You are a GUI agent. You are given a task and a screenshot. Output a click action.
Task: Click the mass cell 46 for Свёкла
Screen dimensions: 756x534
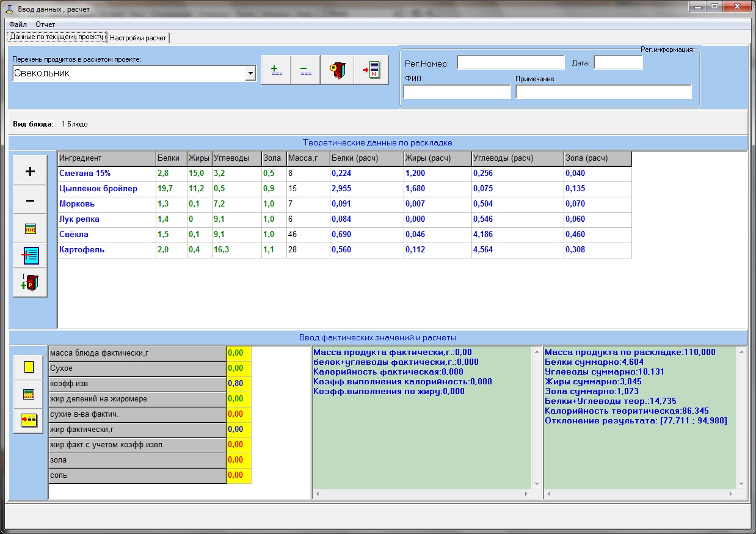(x=308, y=235)
